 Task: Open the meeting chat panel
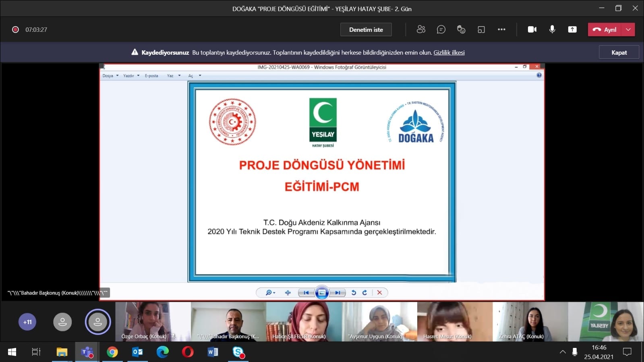(441, 29)
